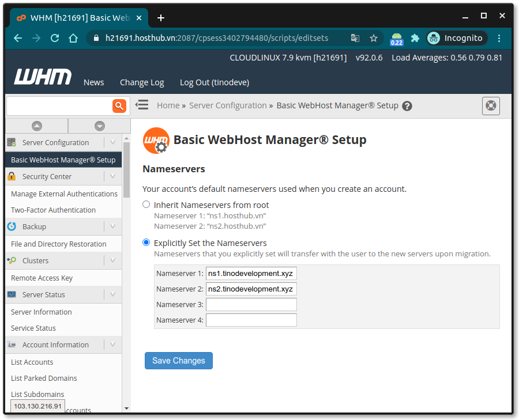Go back with the browser back arrow

[18, 38]
